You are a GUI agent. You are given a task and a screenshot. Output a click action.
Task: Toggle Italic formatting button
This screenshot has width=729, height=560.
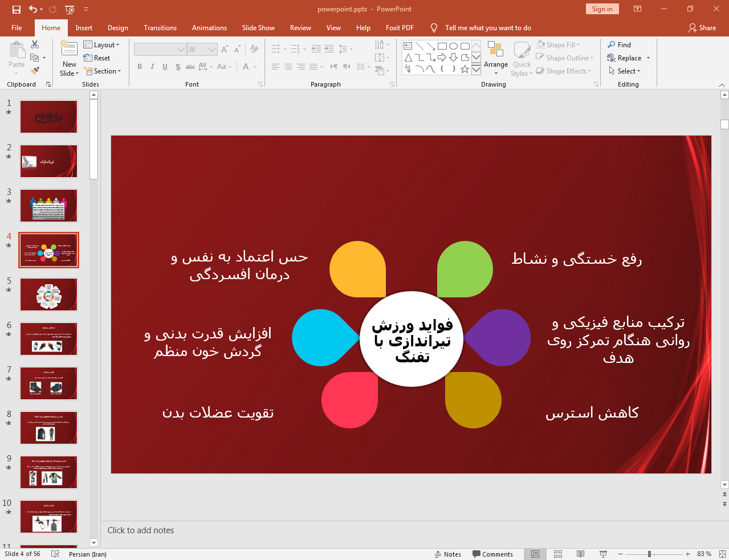coord(152,67)
